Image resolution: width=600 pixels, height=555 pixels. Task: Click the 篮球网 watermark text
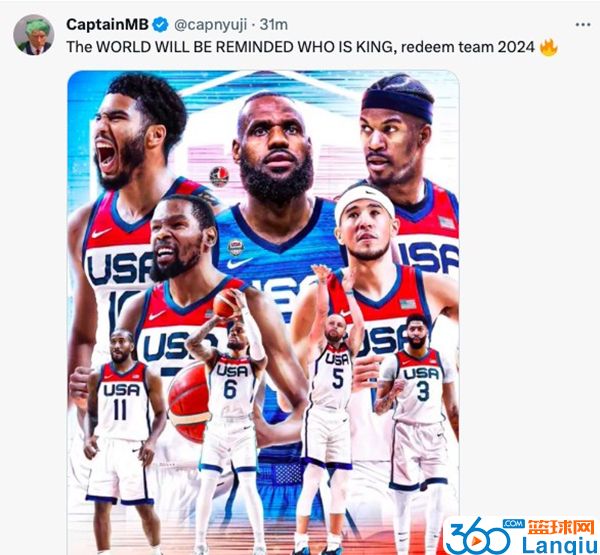pos(561,527)
